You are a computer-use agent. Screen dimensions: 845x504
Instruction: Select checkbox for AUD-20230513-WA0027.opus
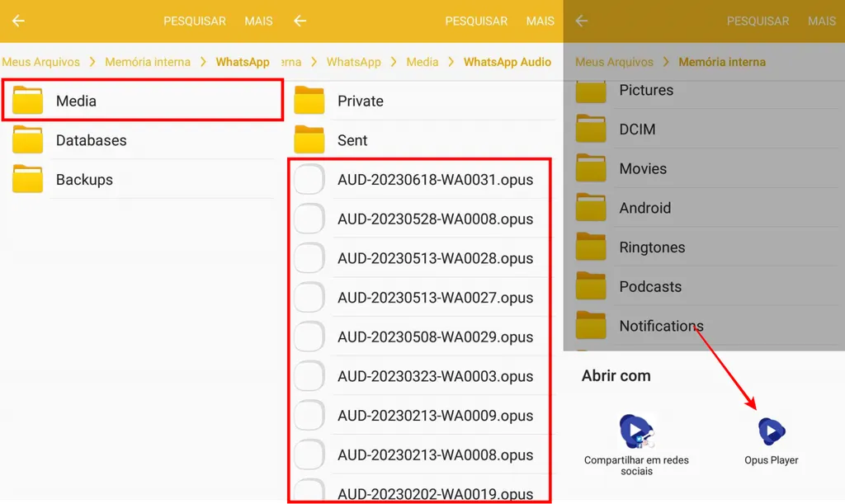click(309, 297)
